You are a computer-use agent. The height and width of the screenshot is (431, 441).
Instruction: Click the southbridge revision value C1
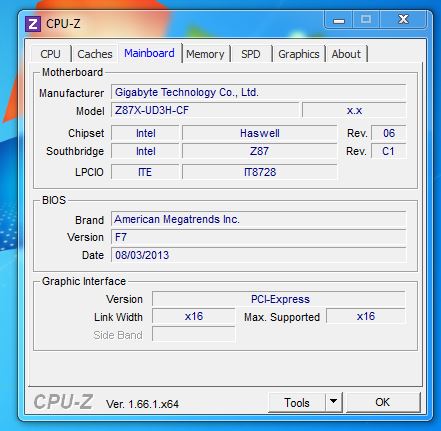click(389, 151)
